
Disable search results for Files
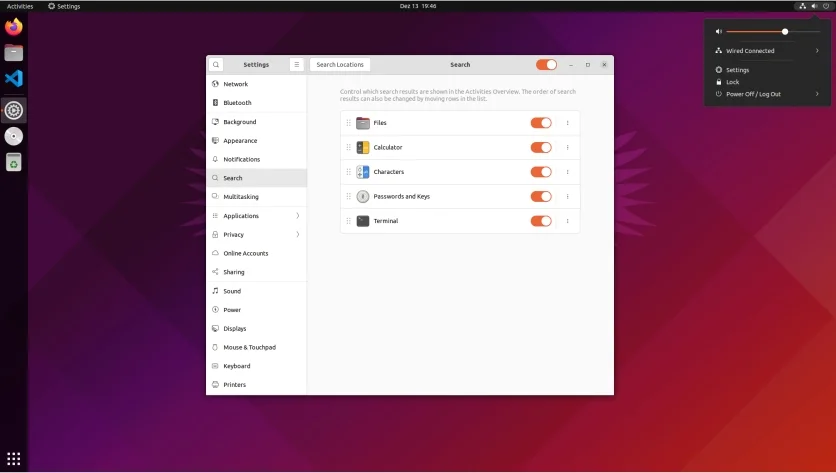[541, 123]
